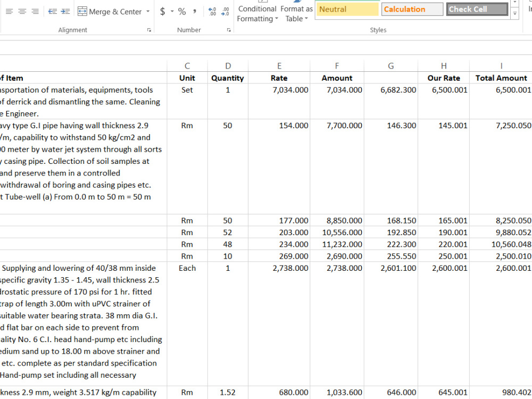
Task: Open Number format dialog launcher
Action: coord(229,30)
